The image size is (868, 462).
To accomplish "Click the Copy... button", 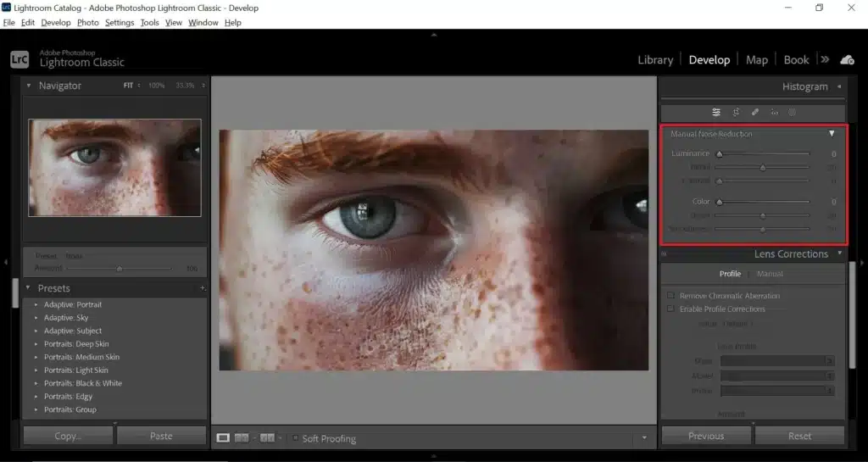I will pos(68,436).
